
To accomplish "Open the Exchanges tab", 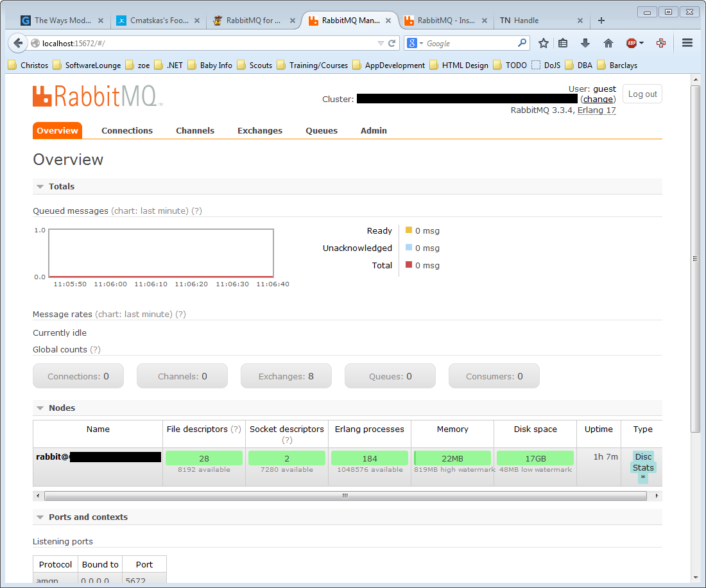I will pyautogui.click(x=260, y=130).
